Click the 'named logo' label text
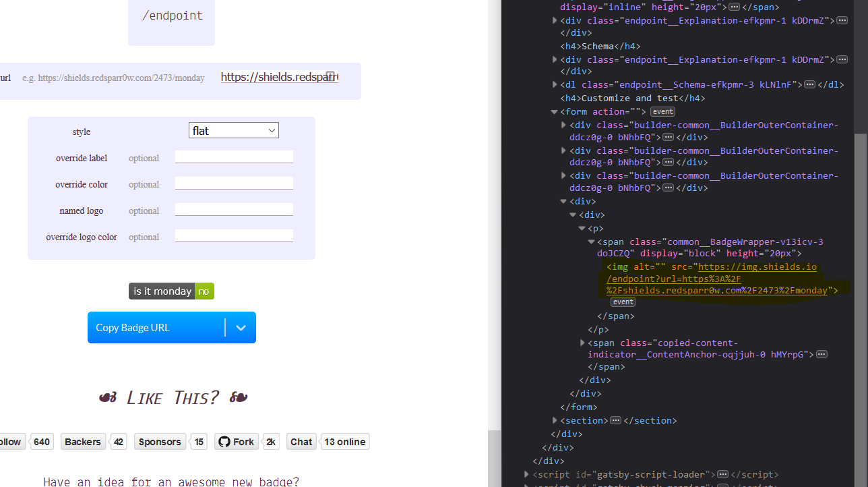The image size is (868, 487). click(x=82, y=210)
